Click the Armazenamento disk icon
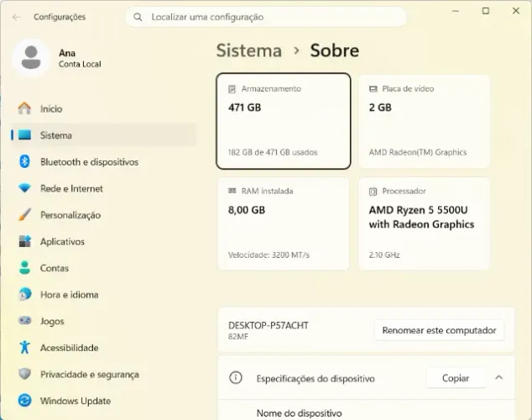Image resolution: width=532 pixels, height=420 pixels. click(232, 89)
